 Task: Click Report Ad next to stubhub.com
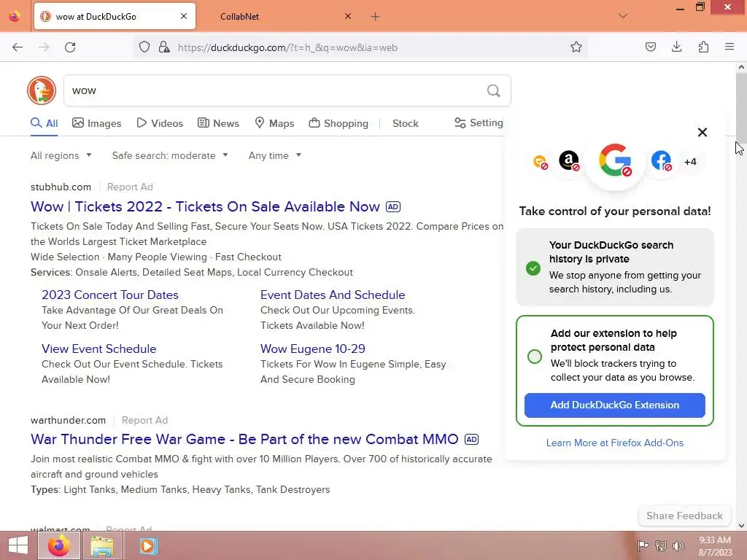130,187
